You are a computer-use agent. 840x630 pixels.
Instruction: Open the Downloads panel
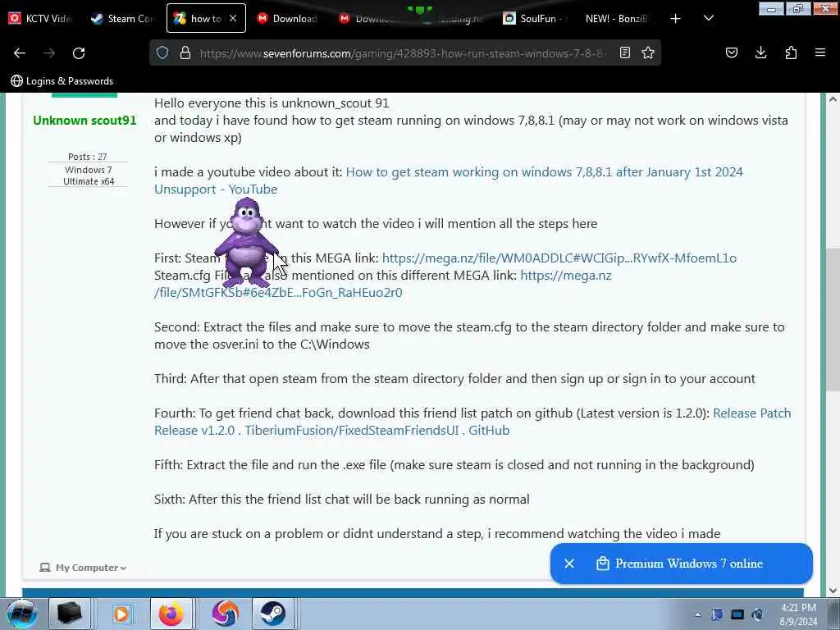click(x=760, y=52)
